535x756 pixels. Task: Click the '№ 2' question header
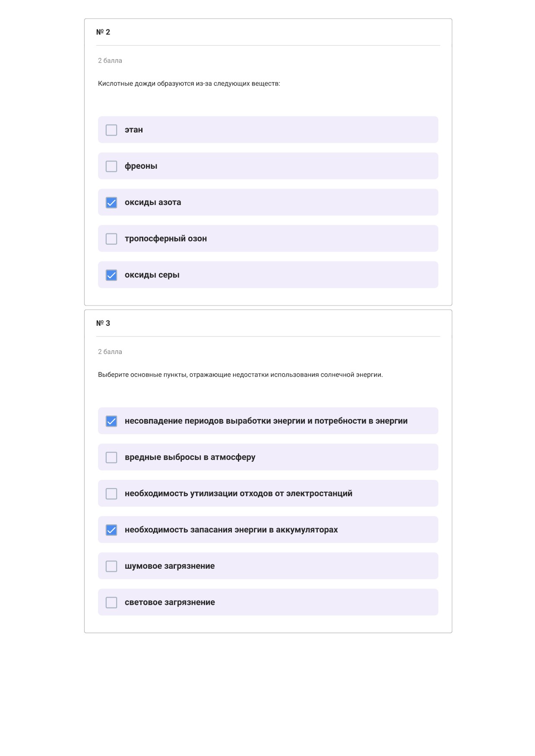coord(103,32)
